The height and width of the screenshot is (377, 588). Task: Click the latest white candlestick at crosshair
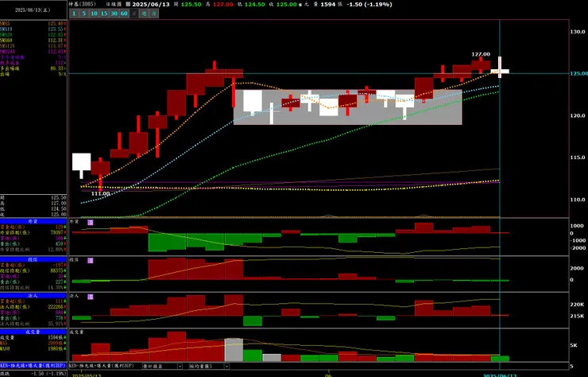(x=500, y=71)
